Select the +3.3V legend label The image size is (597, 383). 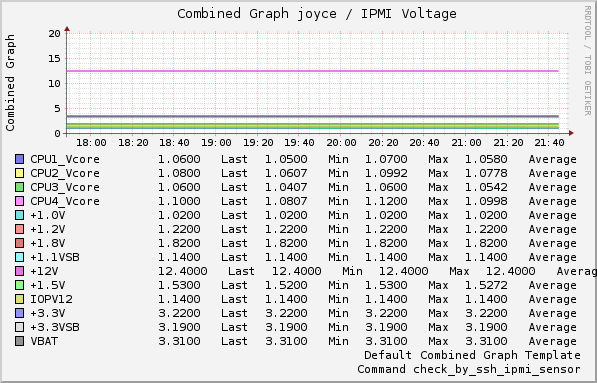[x=48, y=313]
